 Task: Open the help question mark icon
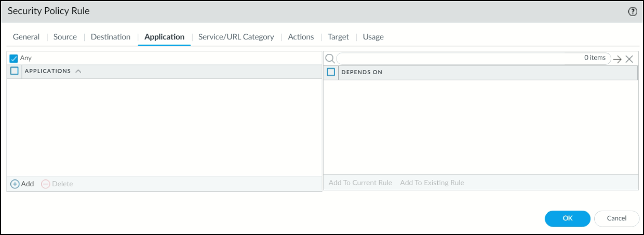[633, 11]
